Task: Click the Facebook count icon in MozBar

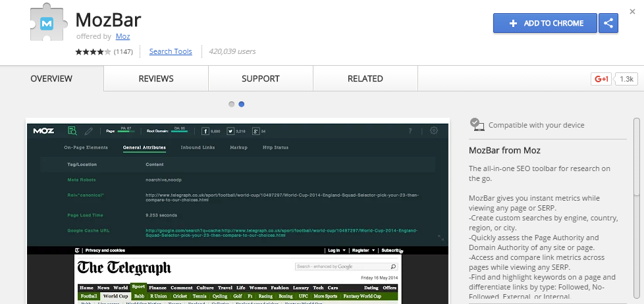Action: coord(205,131)
